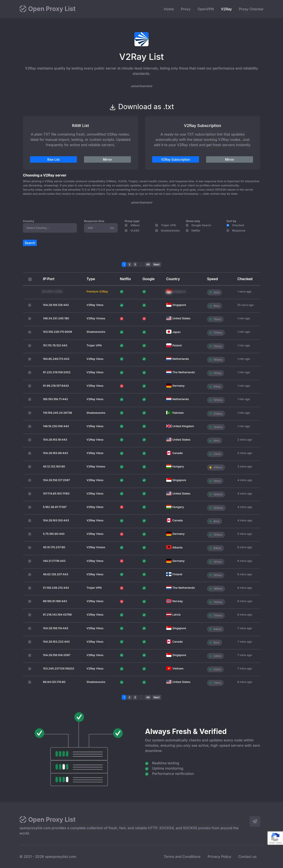
Task: Click the blue Raw List button
Action: pyautogui.click(x=53, y=160)
